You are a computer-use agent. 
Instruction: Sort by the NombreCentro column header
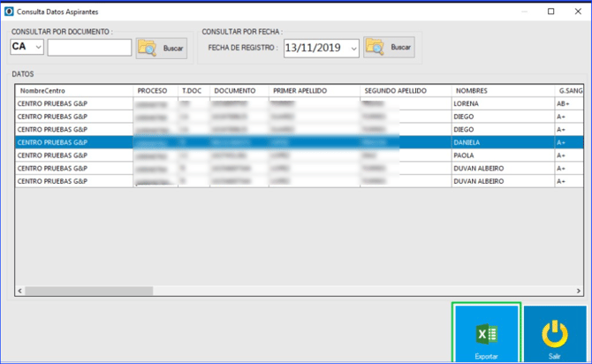point(74,91)
